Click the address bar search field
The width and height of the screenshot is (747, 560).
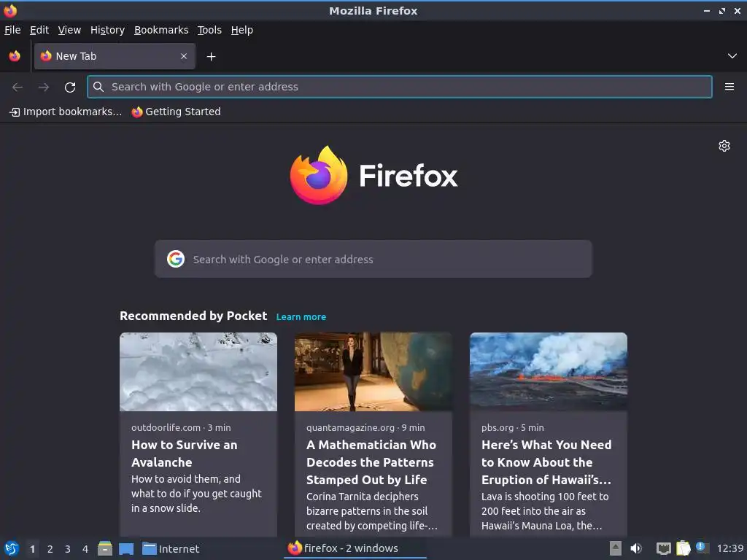(399, 87)
